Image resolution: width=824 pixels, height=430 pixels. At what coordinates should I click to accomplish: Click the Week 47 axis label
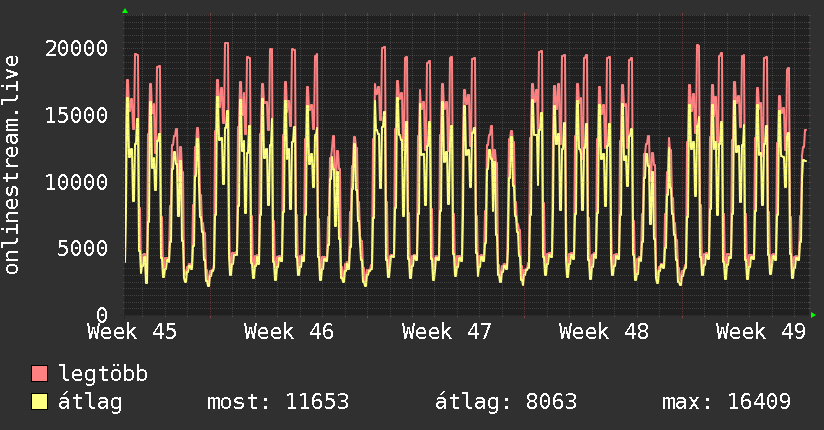(446, 331)
